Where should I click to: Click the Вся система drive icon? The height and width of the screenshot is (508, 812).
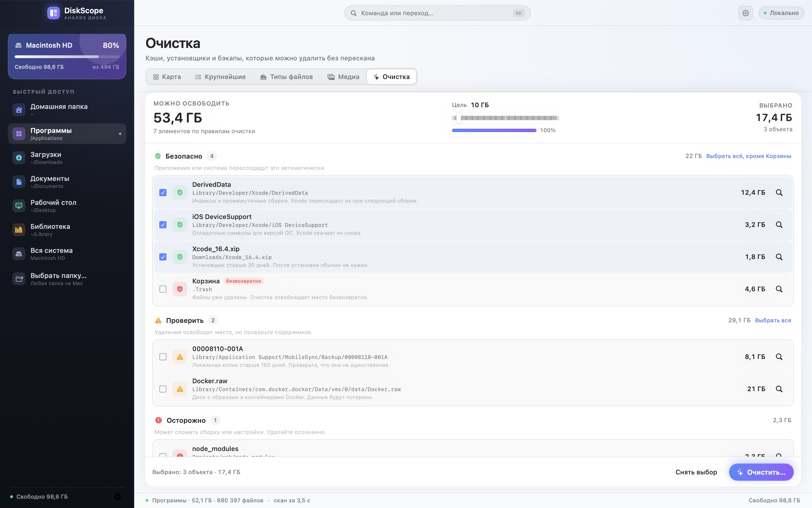pyautogui.click(x=19, y=254)
